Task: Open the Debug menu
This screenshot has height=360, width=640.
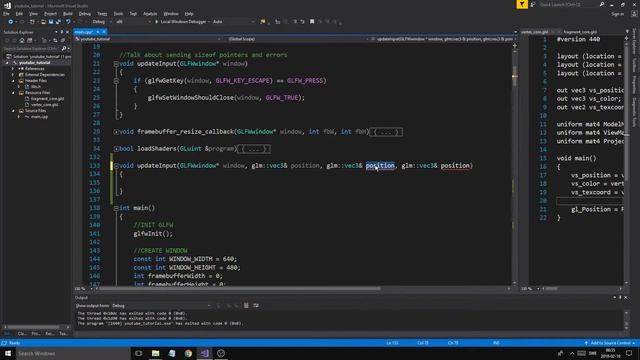Action: [x=84, y=13]
